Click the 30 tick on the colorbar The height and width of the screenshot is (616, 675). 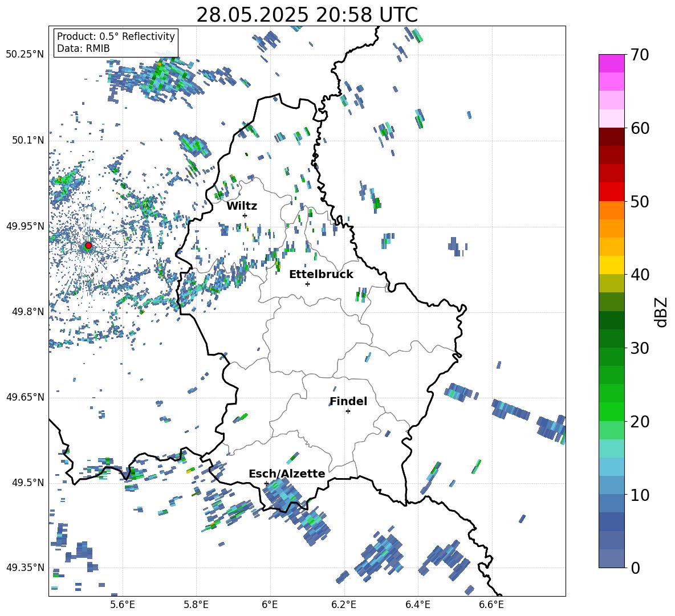click(640, 348)
